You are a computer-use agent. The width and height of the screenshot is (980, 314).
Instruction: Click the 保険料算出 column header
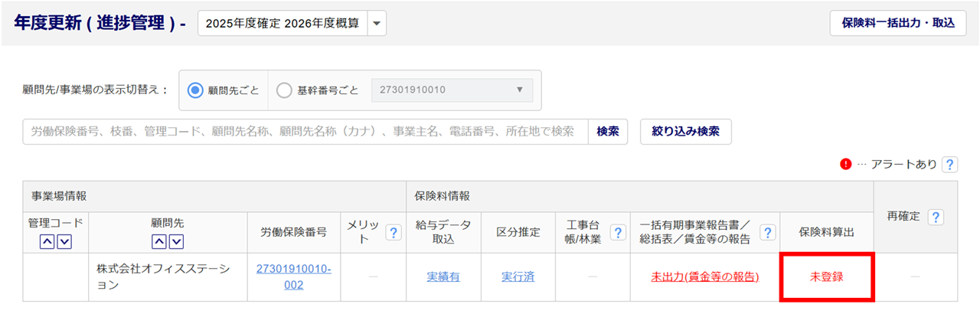[826, 232]
